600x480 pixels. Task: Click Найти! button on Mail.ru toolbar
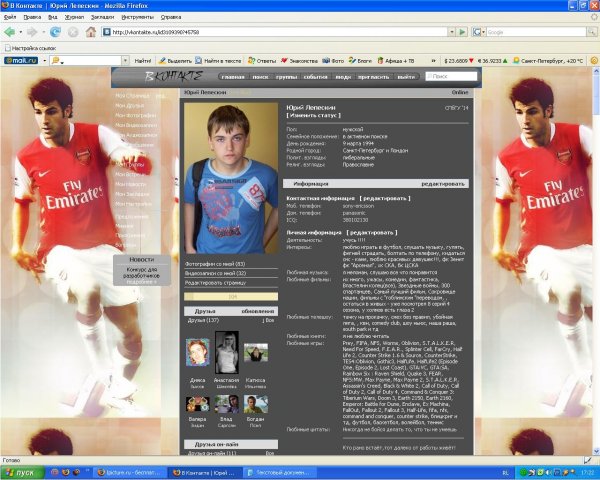(143, 60)
